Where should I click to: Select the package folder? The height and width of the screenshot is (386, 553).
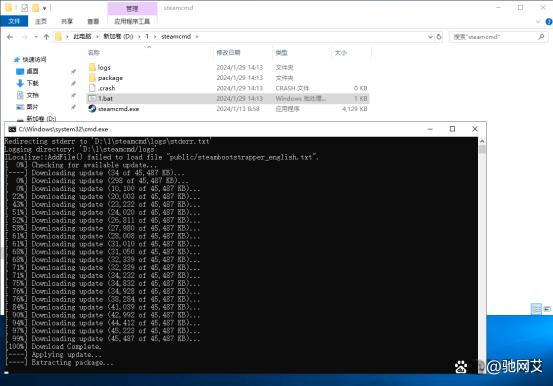click(110, 78)
